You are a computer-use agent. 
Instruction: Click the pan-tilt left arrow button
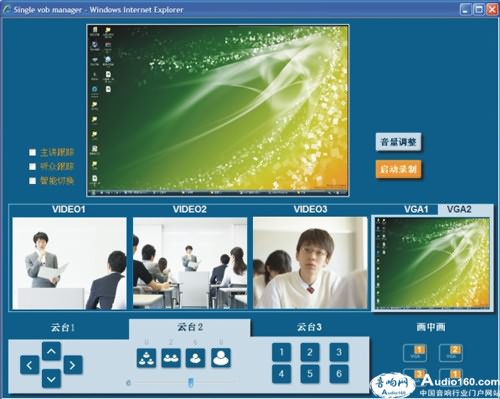(30, 365)
